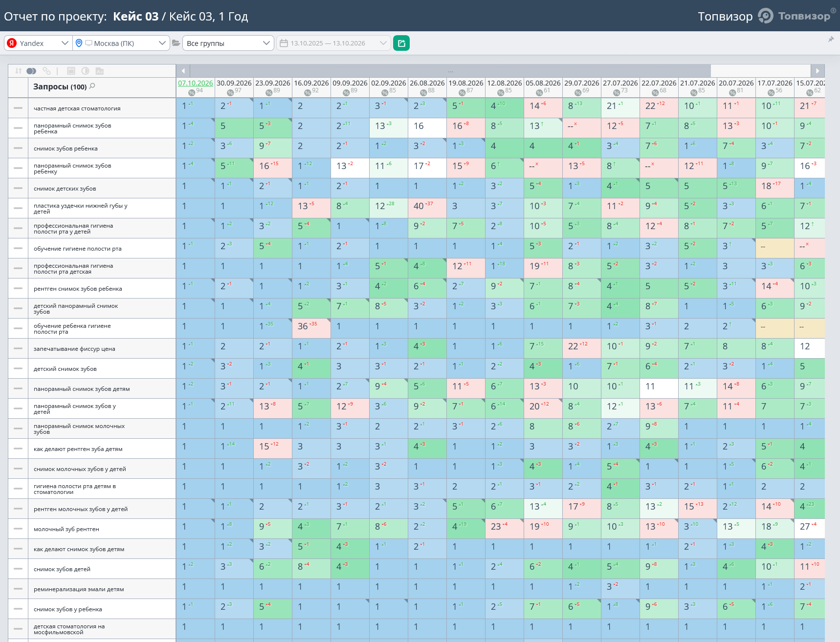Click the percent icon under 07.10.2026
Image resolution: width=840 pixels, height=642 pixels.
point(192,92)
